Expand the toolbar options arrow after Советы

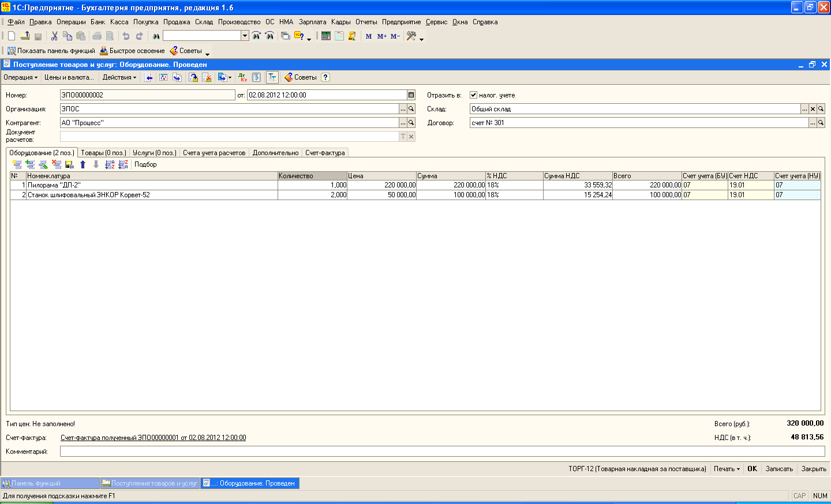[x=207, y=54]
